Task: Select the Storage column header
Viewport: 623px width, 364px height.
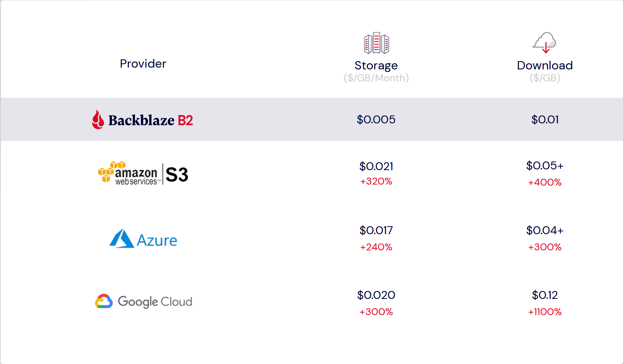Action: coord(376,65)
